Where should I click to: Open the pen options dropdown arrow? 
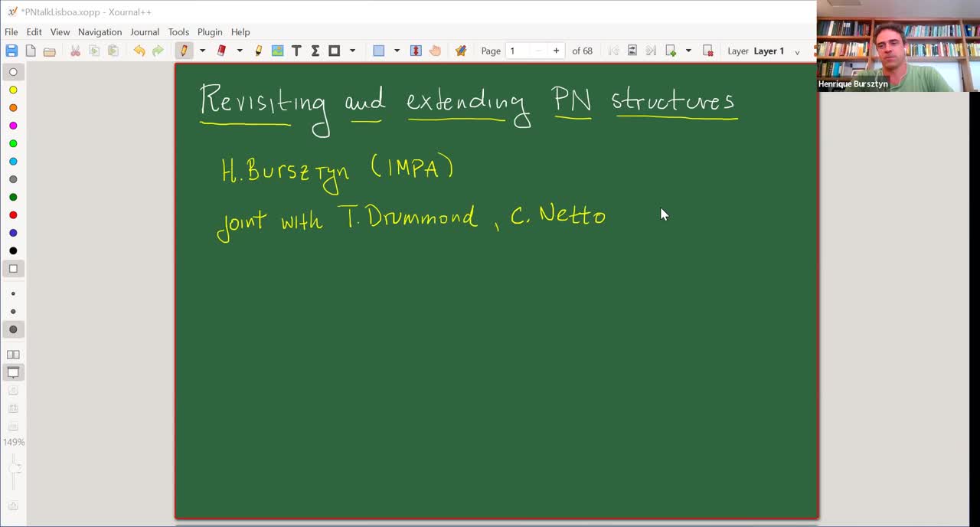coord(202,50)
